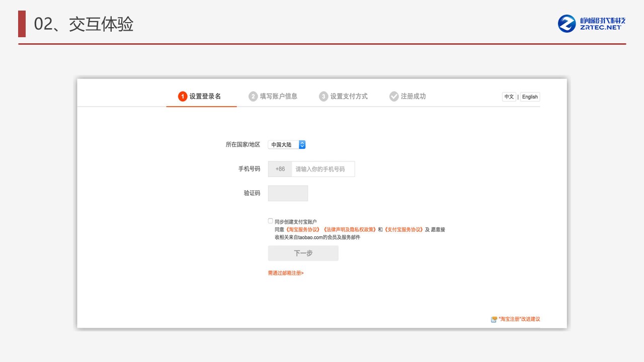Open the 中国大陆 country dropdown
Image resolution: width=644 pixels, height=362 pixels.
[286, 145]
